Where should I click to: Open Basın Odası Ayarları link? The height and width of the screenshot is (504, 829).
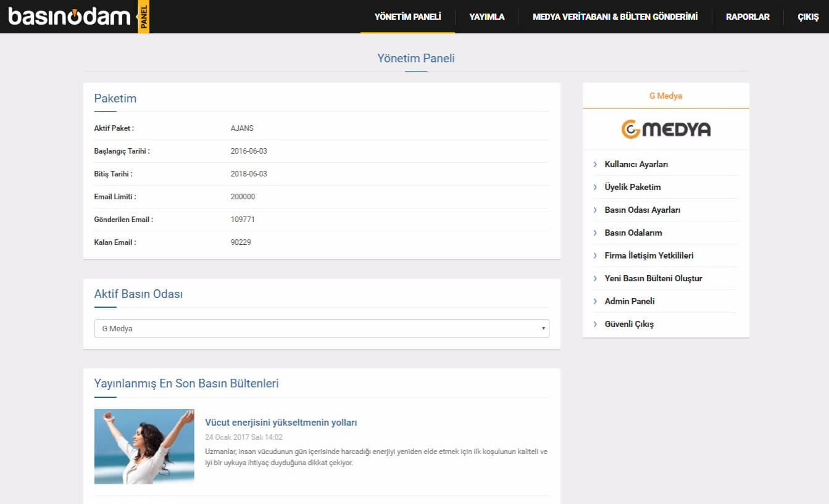pos(642,210)
